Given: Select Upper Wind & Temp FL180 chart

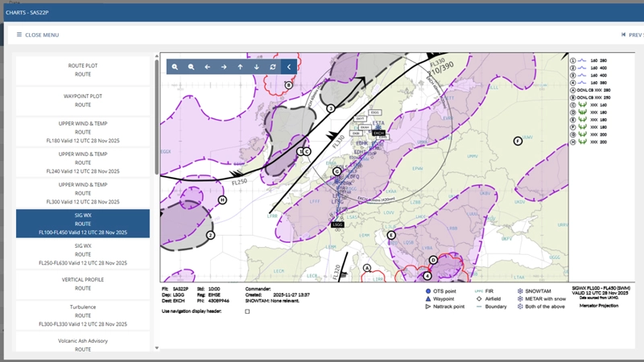Looking at the screenshot, I should pyautogui.click(x=83, y=132).
